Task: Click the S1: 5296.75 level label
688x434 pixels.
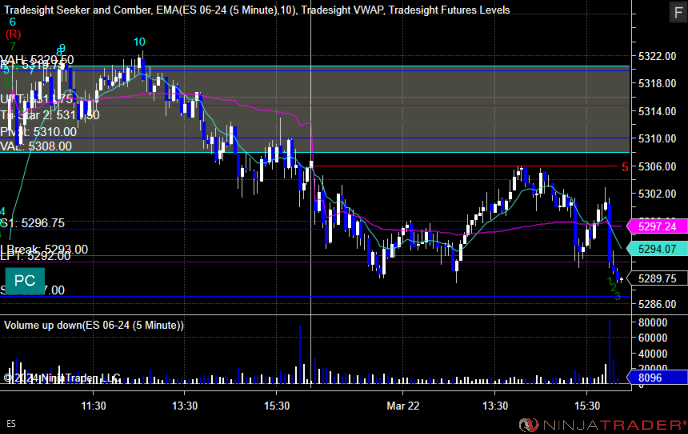Action: 33,223
